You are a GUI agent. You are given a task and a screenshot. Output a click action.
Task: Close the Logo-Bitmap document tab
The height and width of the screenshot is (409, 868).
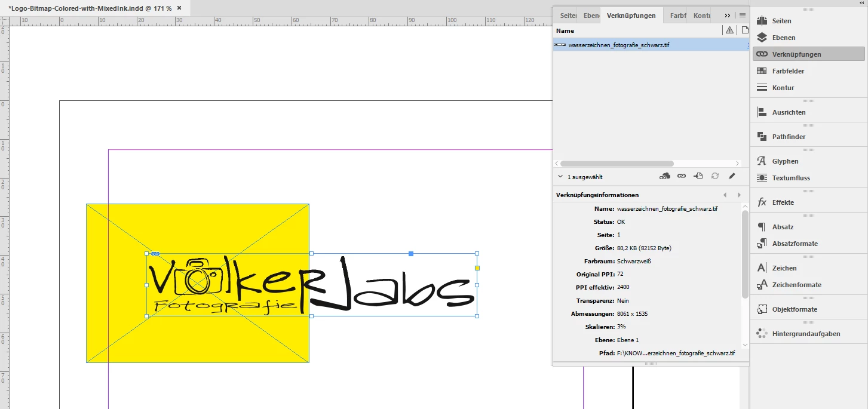pyautogui.click(x=179, y=8)
